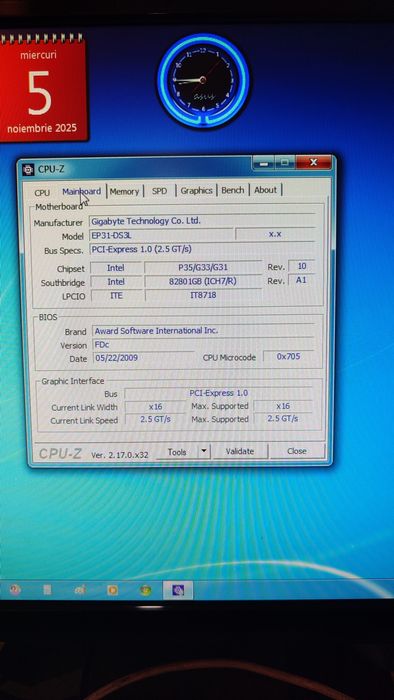Image resolution: width=394 pixels, height=700 pixels.
Task: Select the Mainboard tab
Action: (82, 192)
